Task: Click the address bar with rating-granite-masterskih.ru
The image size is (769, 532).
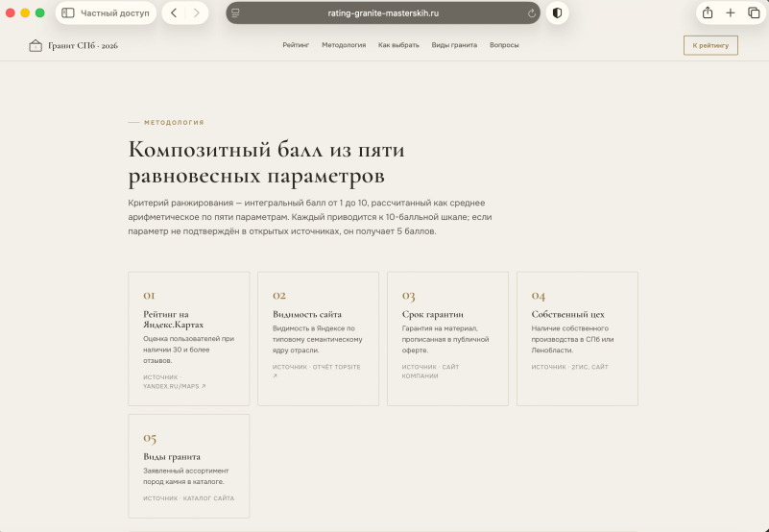Action: (x=383, y=13)
